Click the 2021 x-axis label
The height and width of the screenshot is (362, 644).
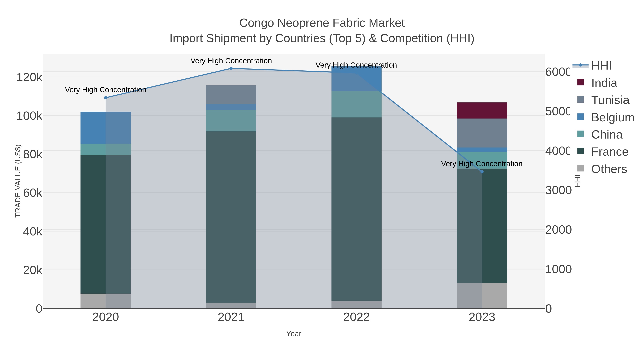[x=231, y=317]
